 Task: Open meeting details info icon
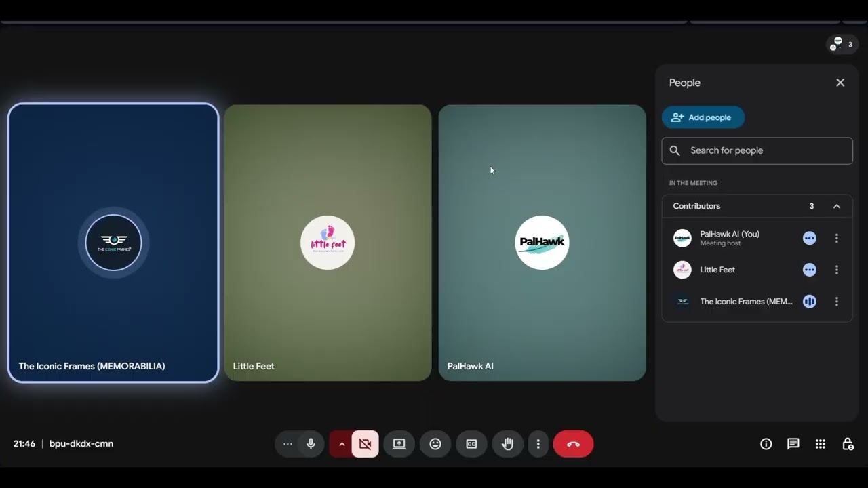point(766,444)
